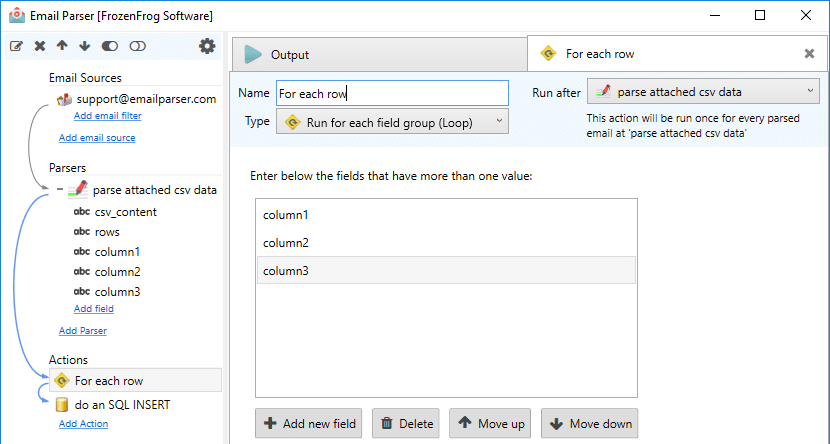Click the enable toggle icon in toolbar
Viewport: 830px width, 444px height.
[110, 46]
